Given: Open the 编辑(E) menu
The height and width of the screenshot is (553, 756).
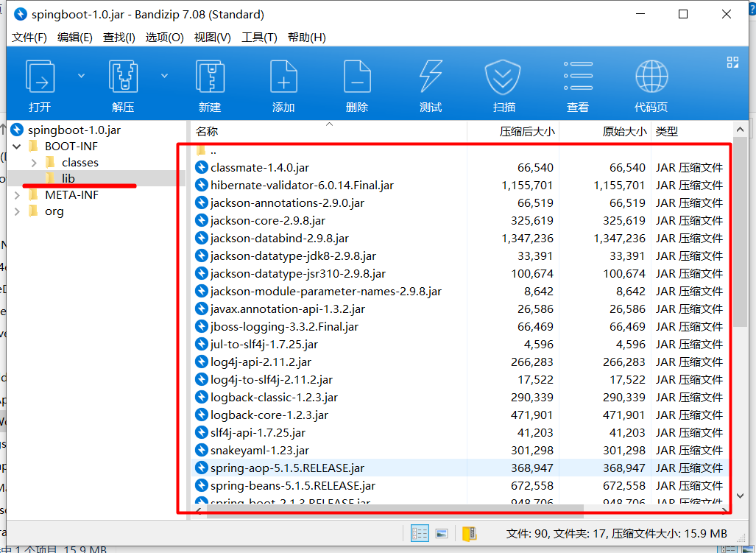Looking at the screenshot, I should pos(75,37).
